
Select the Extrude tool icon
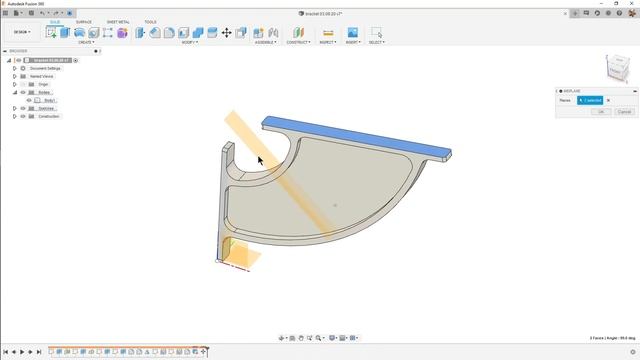coord(65,33)
